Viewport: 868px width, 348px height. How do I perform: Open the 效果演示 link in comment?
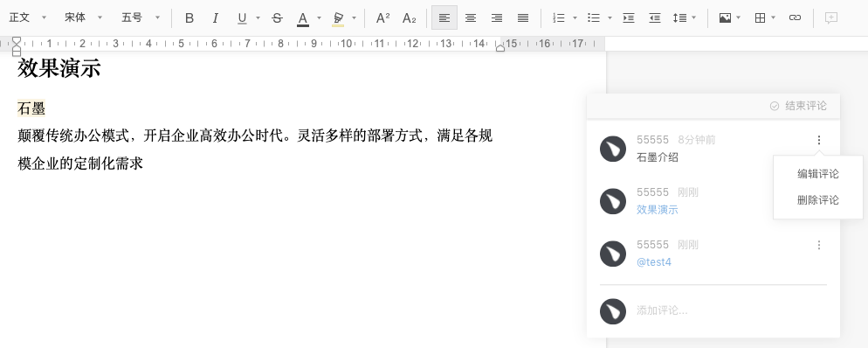(x=657, y=210)
